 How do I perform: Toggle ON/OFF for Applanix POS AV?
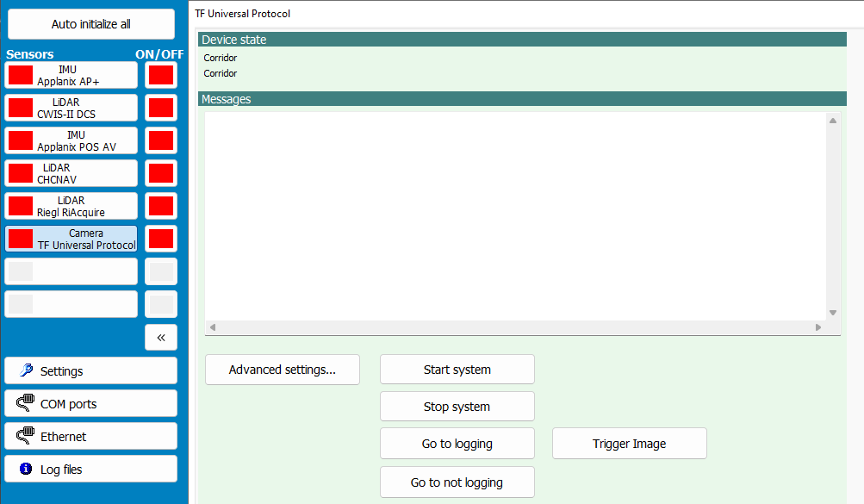(x=160, y=140)
